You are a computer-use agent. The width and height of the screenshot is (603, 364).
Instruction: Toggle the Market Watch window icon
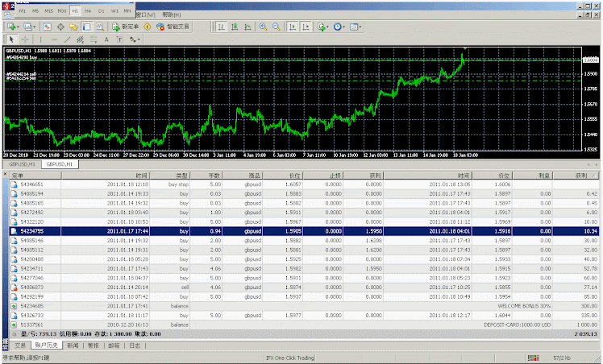tap(48, 27)
